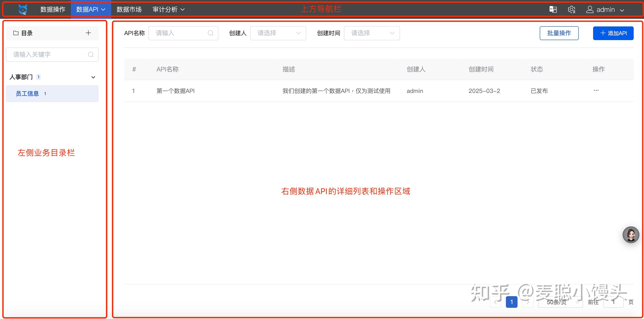Open the settings gear icon
The width and height of the screenshot is (644, 319).
click(572, 9)
